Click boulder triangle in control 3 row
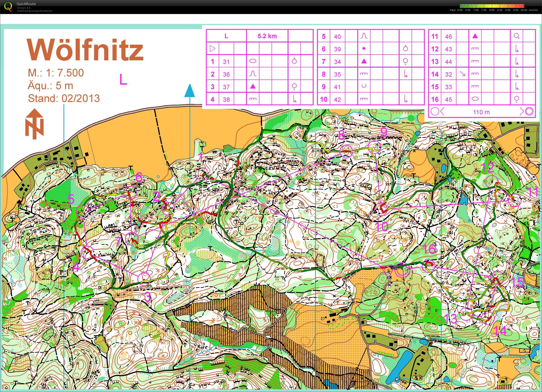542x392 pixels. click(x=253, y=86)
